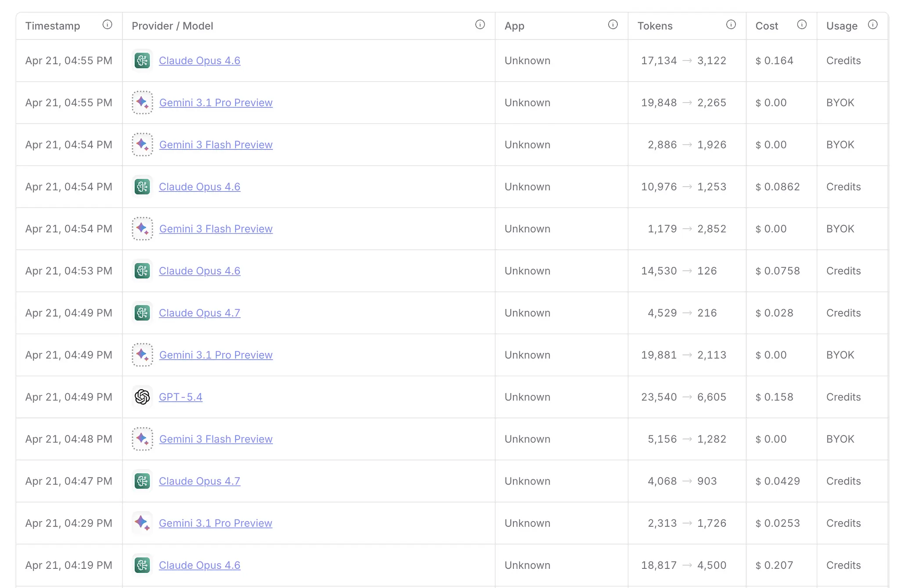
Task: Open the Gemini 3 Flash Preview link with 1,179 tokens
Action: pos(216,229)
